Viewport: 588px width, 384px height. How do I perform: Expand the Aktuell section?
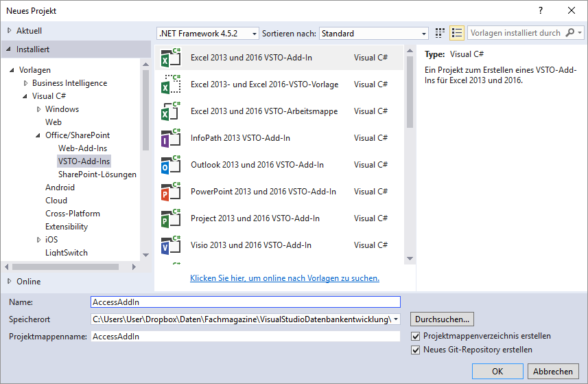click(10, 31)
